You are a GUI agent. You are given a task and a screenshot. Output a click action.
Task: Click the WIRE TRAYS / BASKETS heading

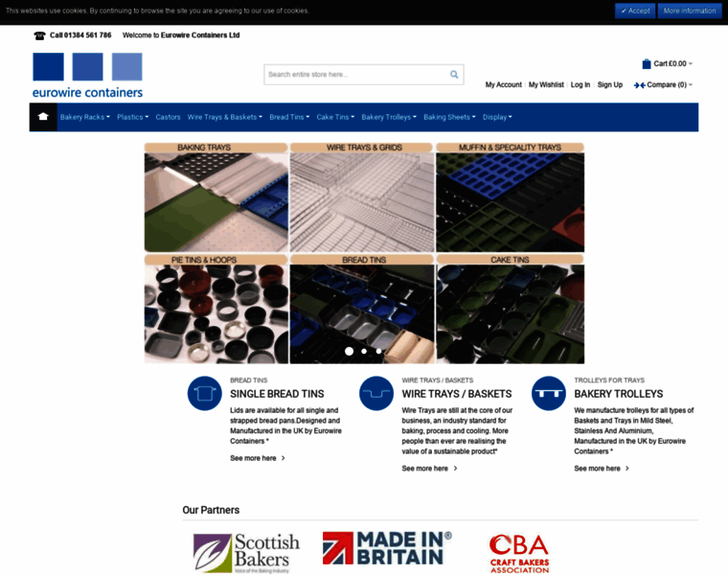[x=457, y=394]
